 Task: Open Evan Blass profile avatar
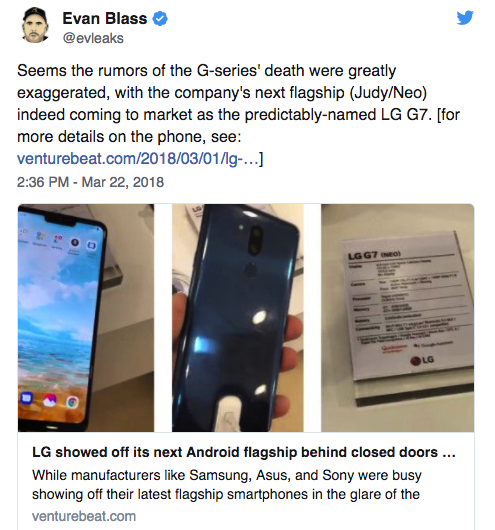35,26
